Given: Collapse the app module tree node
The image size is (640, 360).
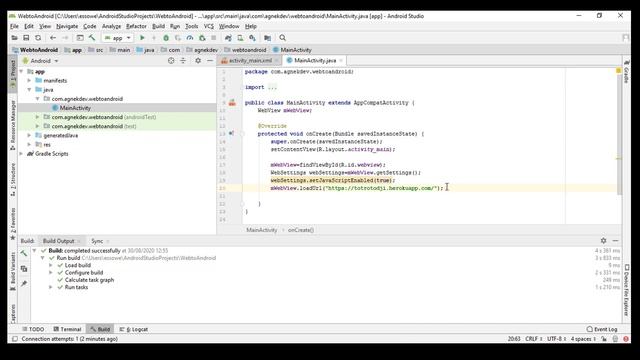Looking at the screenshot, I should [x=21, y=71].
